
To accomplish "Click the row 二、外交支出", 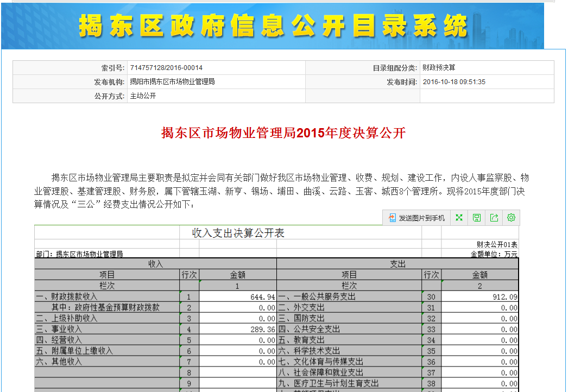I will [x=301, y=308].
